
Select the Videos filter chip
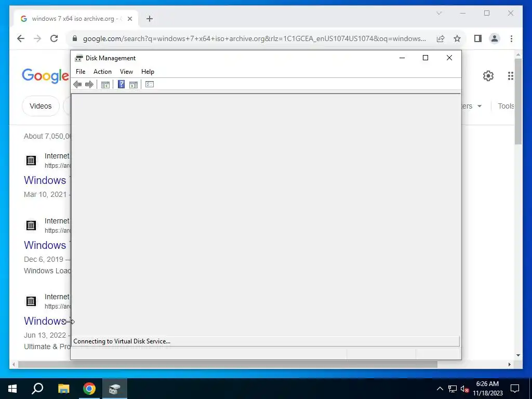41,106
